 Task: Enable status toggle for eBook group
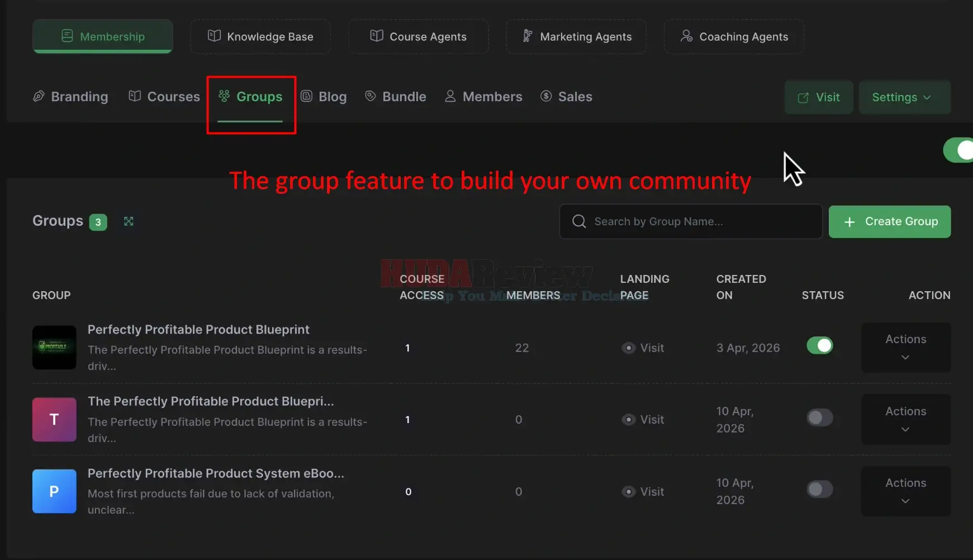coord(820,489)
